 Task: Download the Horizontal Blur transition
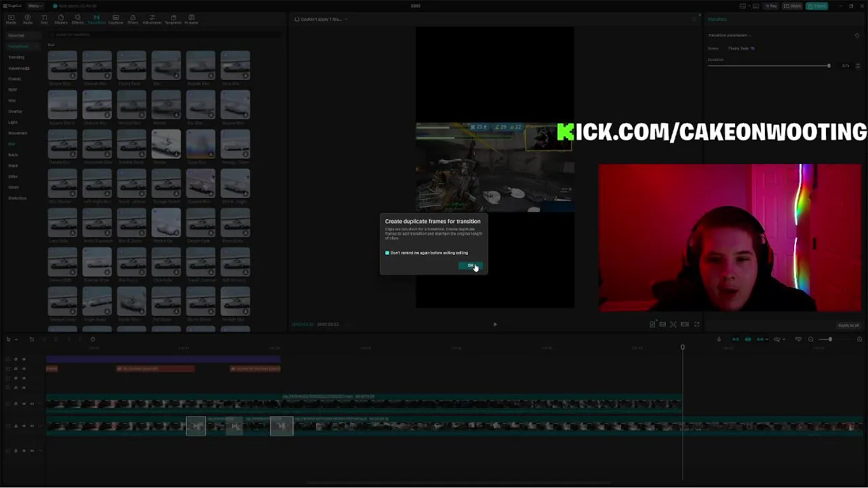107,155
